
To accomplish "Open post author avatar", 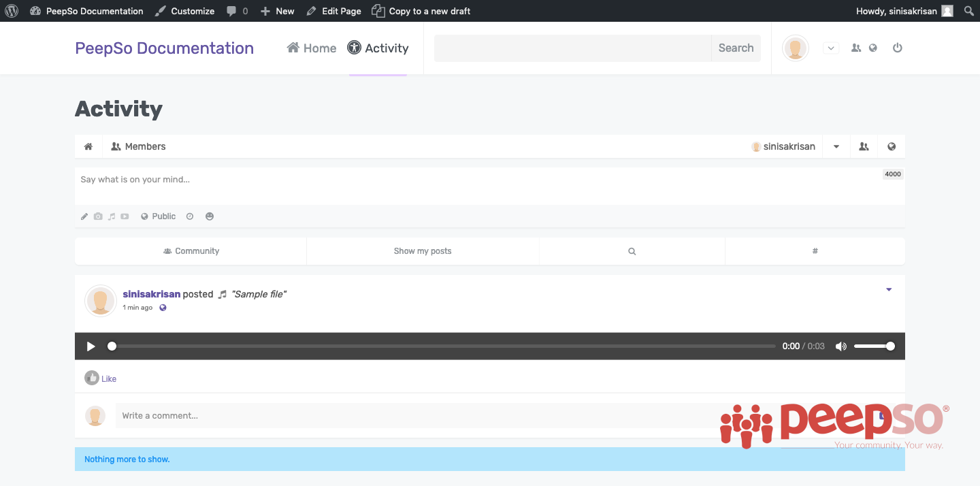I will [x=101, y=301].
